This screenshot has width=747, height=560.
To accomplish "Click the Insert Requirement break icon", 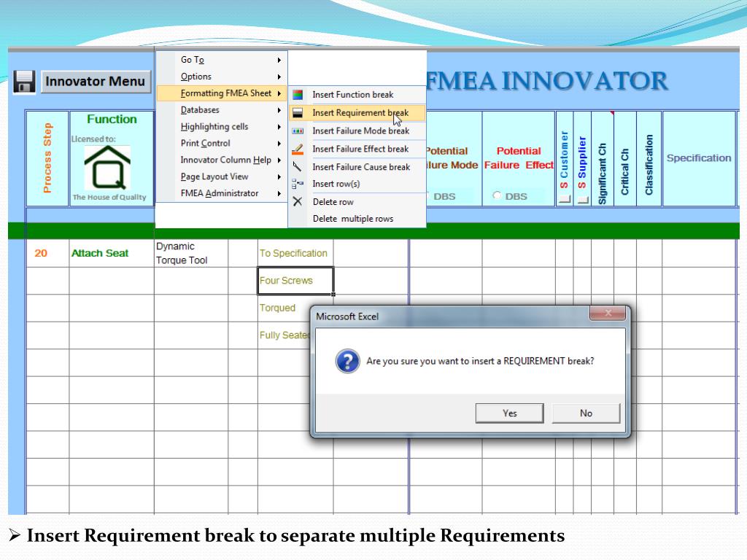I will pyautogui.click(x=298, y=113).
